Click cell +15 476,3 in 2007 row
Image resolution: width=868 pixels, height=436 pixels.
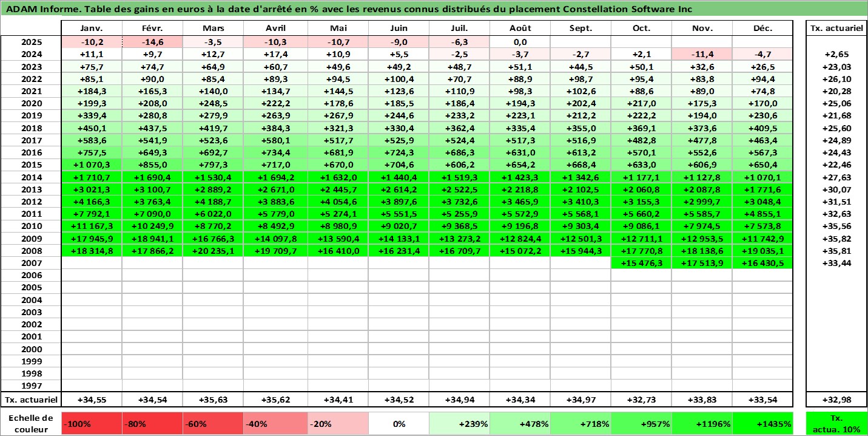pyautogui.click(x=641, y=263)
